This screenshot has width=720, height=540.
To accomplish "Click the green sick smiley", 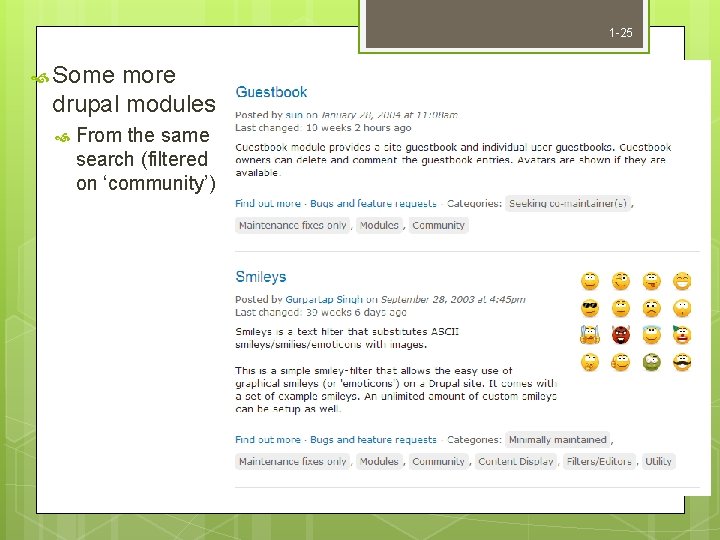I will tap(651, 362).
